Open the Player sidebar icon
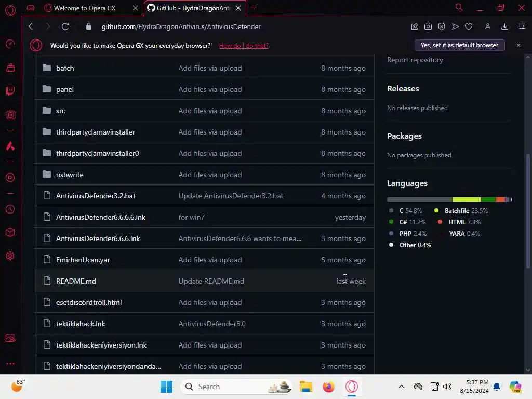This screenshot has width=532, height=399. tap(10, 178)
